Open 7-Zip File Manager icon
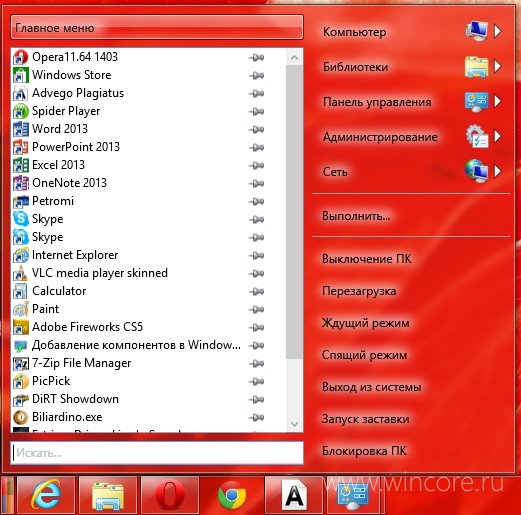 click(20, 363)
